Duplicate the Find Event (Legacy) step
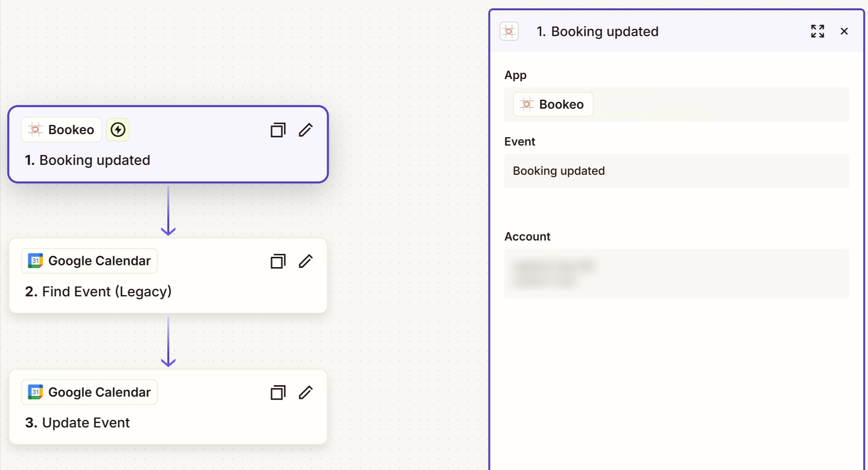This screenshot has width=868, height=470. tap(278, 261)
